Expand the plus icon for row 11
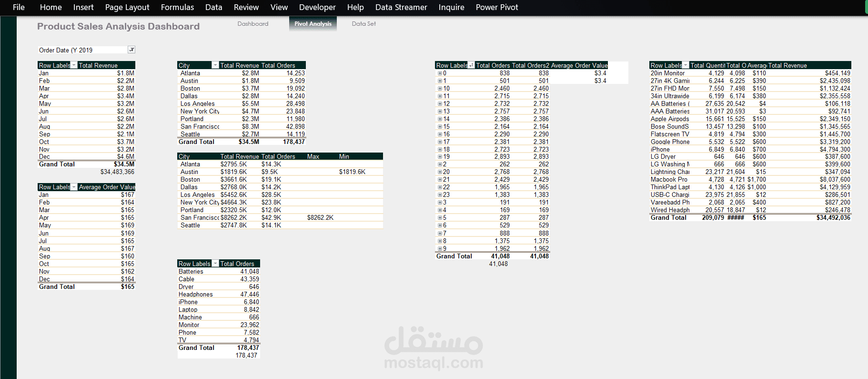 click(440, 96)
